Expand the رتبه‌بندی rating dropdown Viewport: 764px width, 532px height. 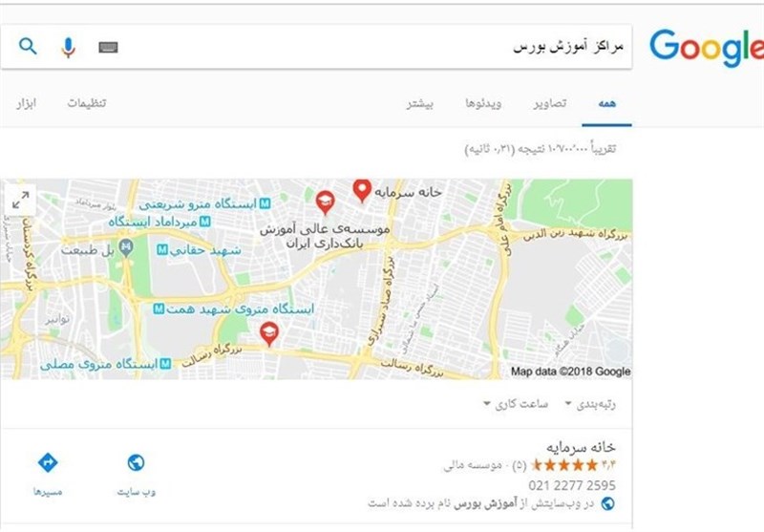pyautogui.click(x=590, y=404)
